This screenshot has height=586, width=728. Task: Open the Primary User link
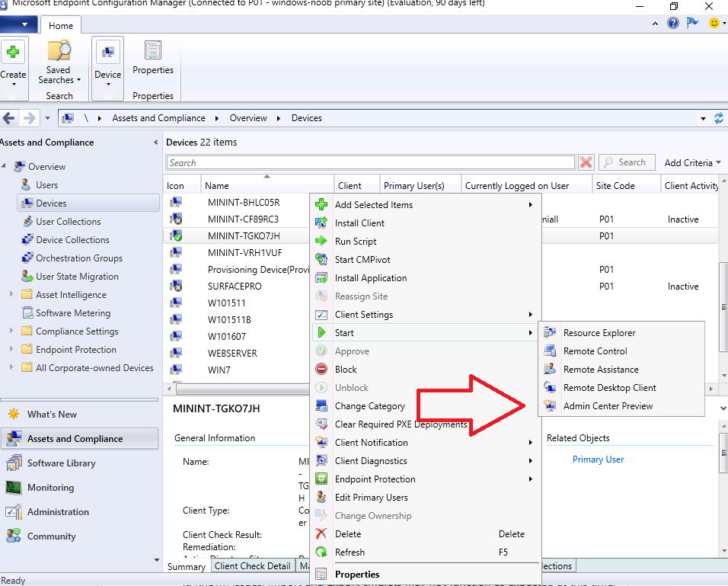pos(598,460)
